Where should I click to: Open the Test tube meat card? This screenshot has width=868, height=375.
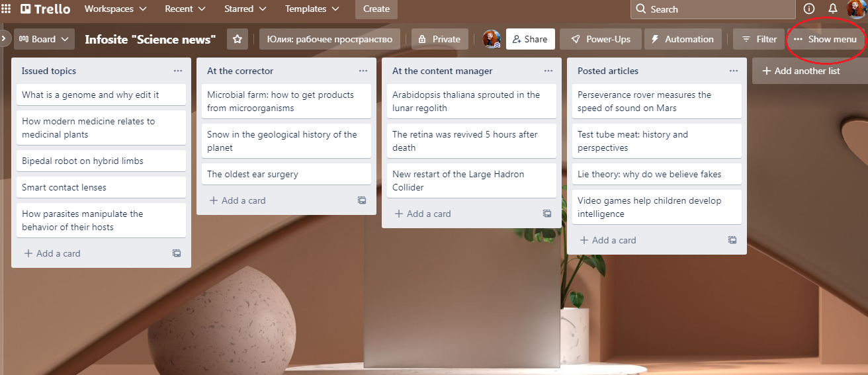[657, 141]
